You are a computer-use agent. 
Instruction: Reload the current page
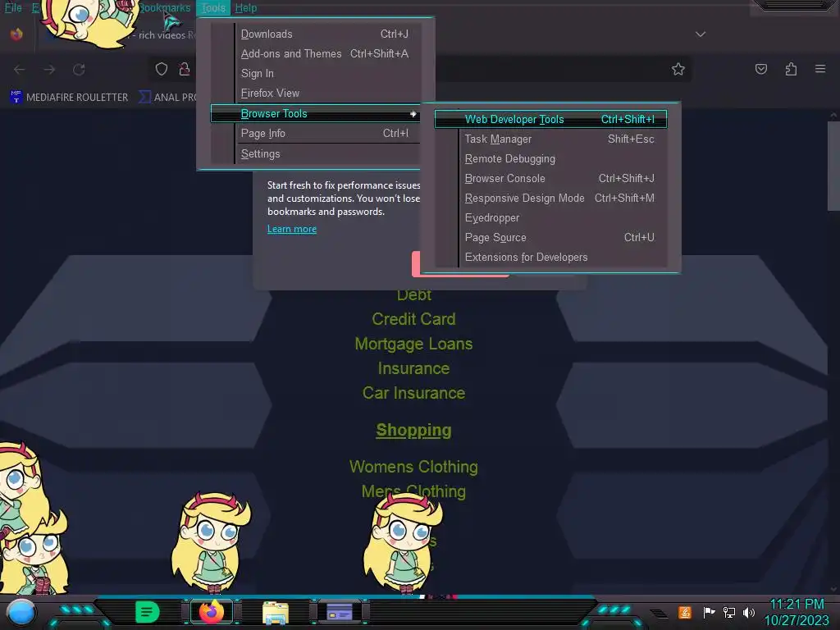(79, 70)
